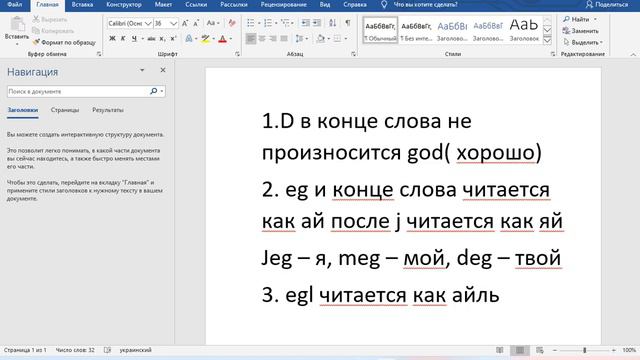Click the zoom slider handle

coord(584,350)
